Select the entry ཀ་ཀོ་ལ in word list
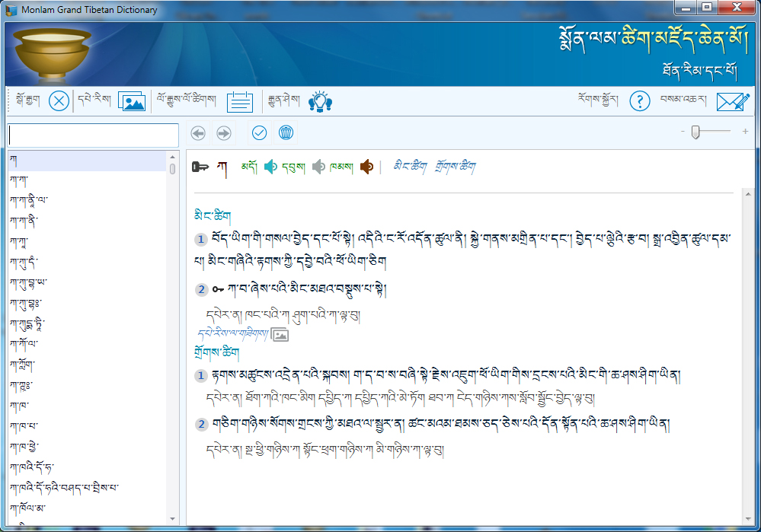This screenshot has width=761, height=532. (x=88, y=344)
